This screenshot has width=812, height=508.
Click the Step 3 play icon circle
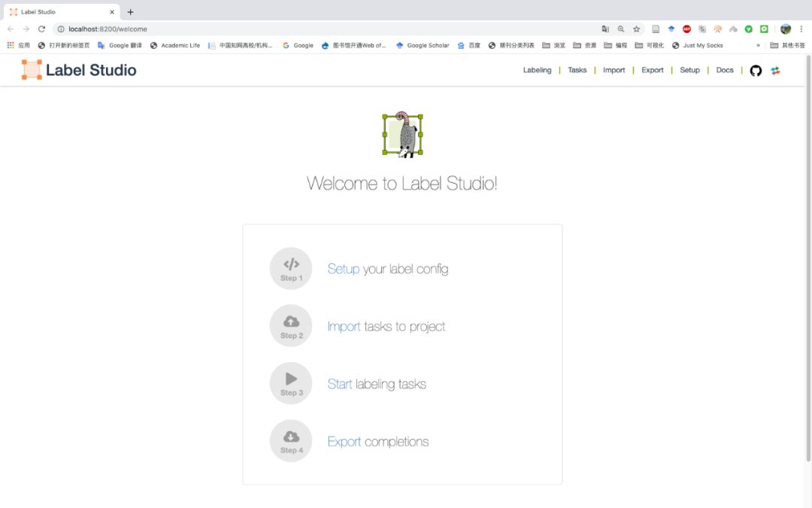291,383
